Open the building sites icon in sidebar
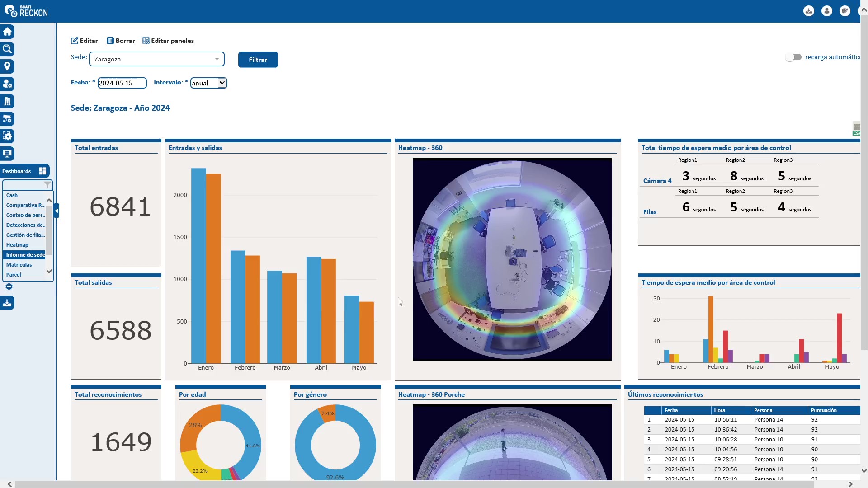868x488 pixels. click(x=7, y=101)
